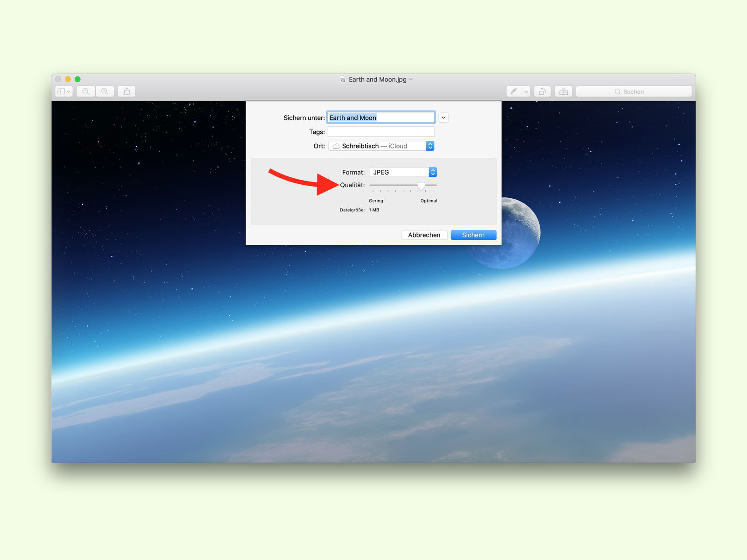Click the document title dropdown chevron
This screenshot has height=560, width=747.
tap(411, 79)
